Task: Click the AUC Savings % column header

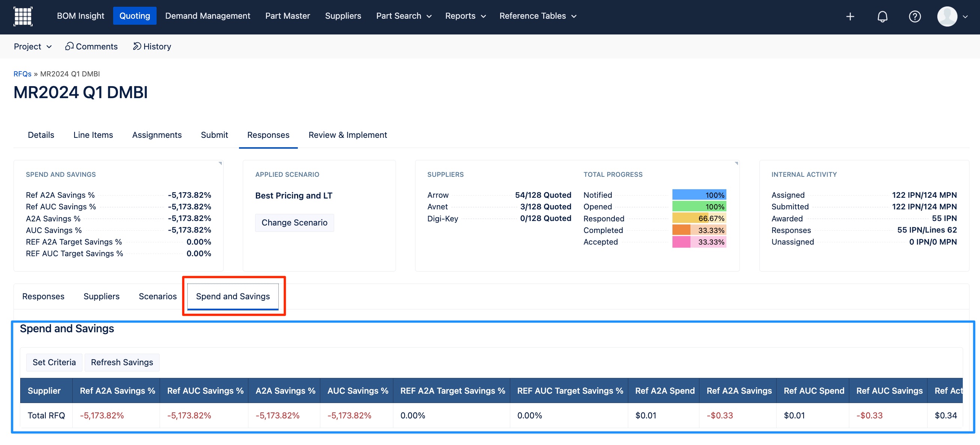Action: (x=357, y=391)
